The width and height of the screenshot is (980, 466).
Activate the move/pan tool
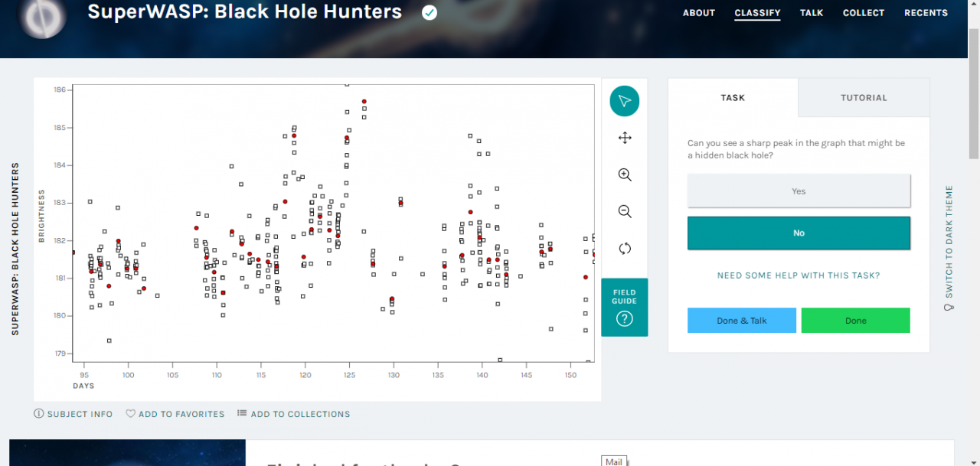tap(625, 138)
